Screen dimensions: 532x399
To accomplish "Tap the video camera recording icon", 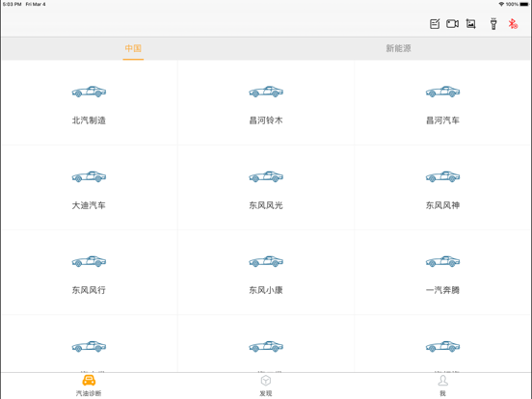I will 453,24.
